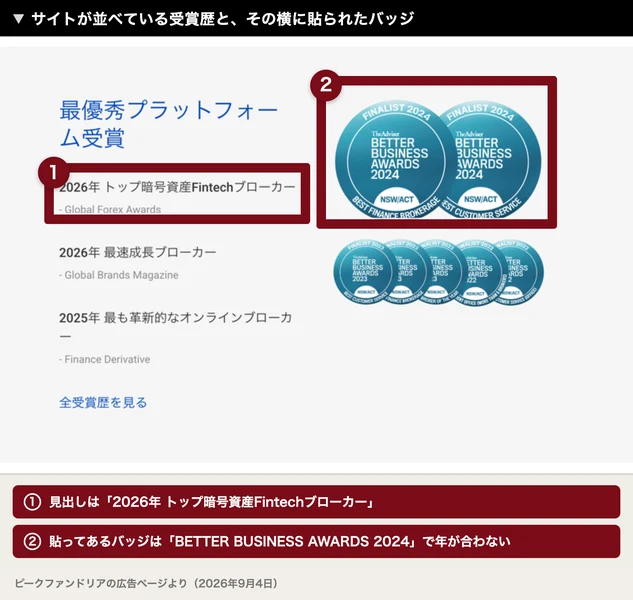Click the Global Brands Magazine source text
The width and height of the screenshot is (633, 600).
(119, 275)
